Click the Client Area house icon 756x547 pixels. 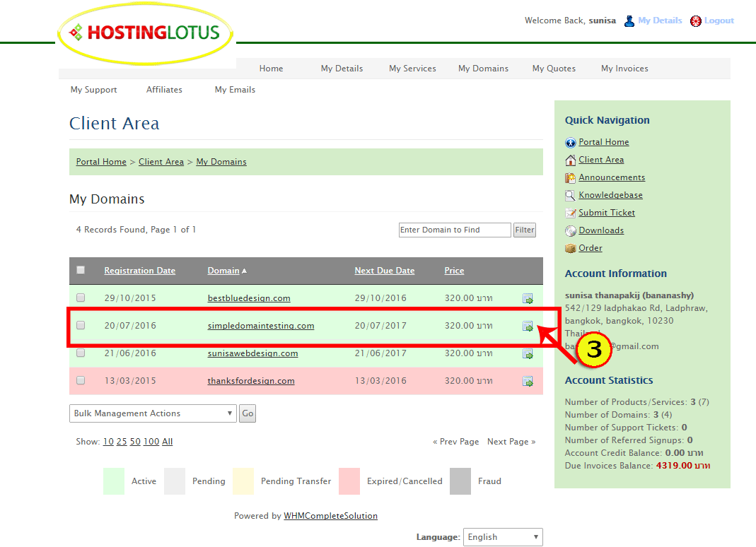pyautogui.click(x=571, y=160)
